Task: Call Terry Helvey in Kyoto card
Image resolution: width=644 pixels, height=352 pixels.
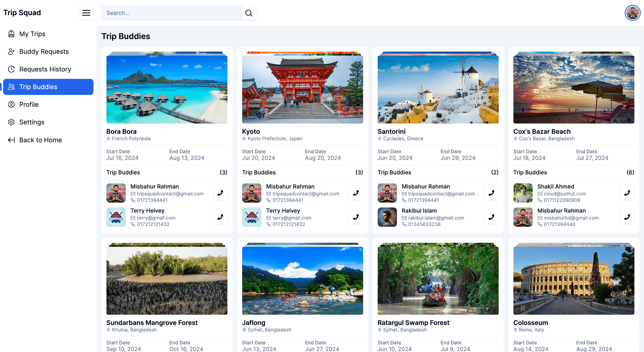Action: (x=356, y=217)
